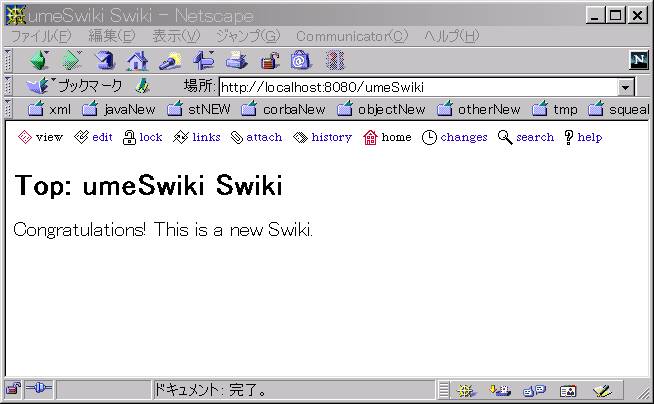This screenshot has width=654, height=404.
Task: Open the Communicator(C) menu
Action: (352, 36)
